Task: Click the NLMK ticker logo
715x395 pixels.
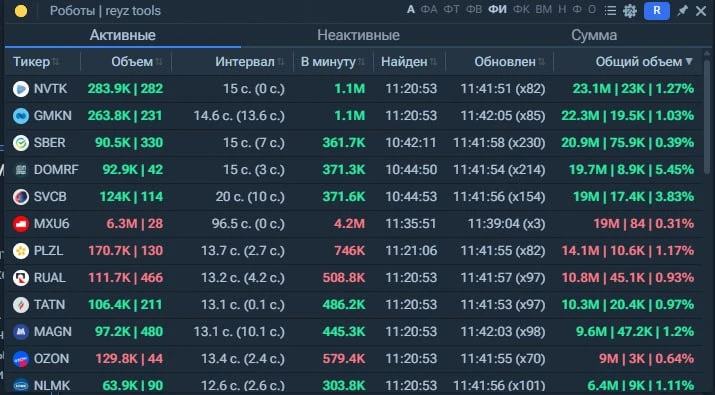Action: (x=21, y=386)
